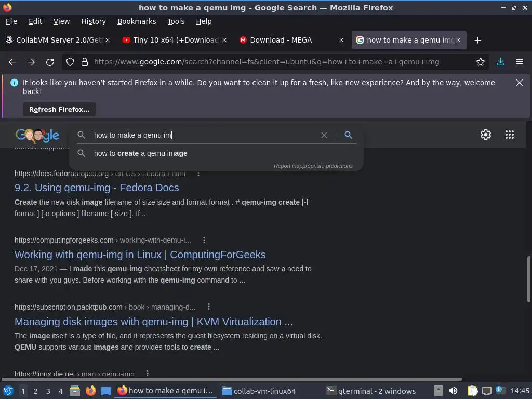Image resolution: width=532 pixels, height=399 pixels.
Task: Open the Tools menu
Action: (176, 21)
